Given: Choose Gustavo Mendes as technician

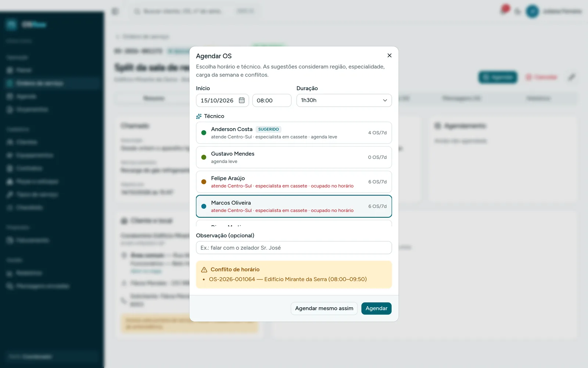Looking at the screenshot, I should 294,157.
